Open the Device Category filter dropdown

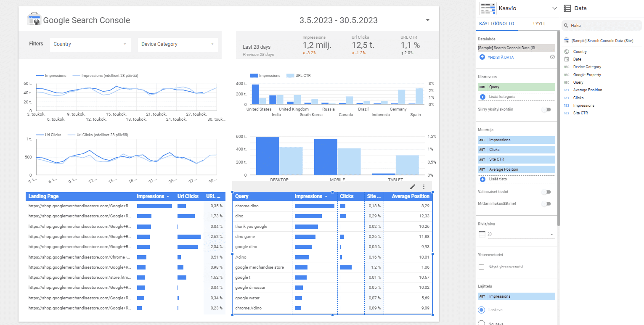[x=178, y=44]
